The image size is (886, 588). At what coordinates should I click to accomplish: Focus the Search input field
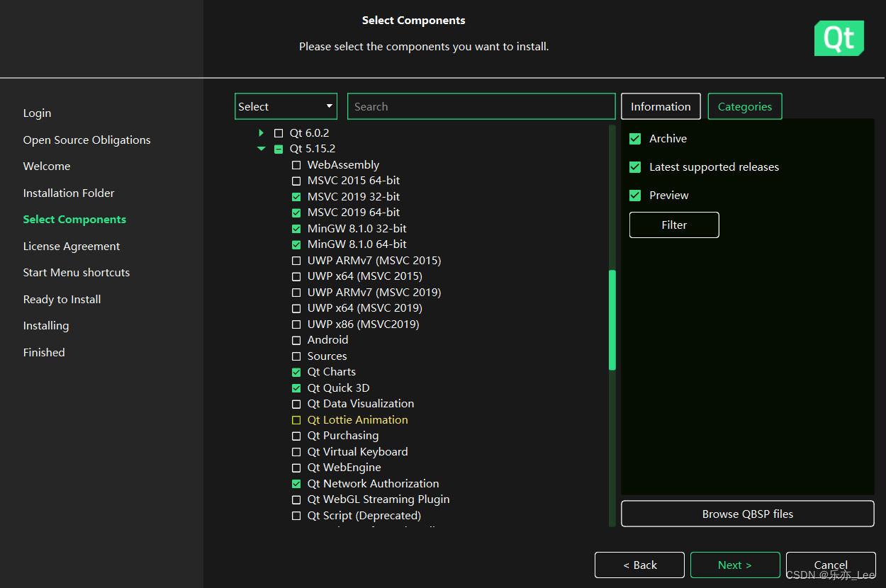point(481,106)
